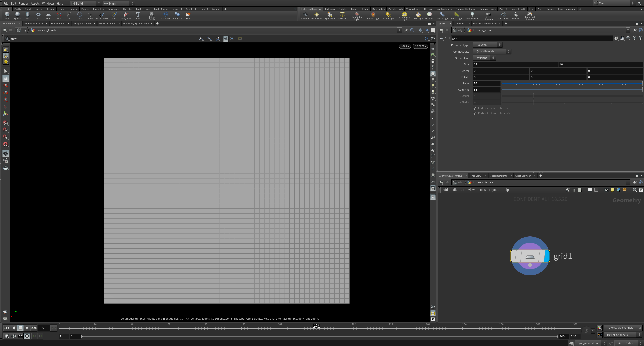Add an Environment Light from the shelf
This screenshot has height=346, width=644.
pyautogui.click(x=404, y=16)
